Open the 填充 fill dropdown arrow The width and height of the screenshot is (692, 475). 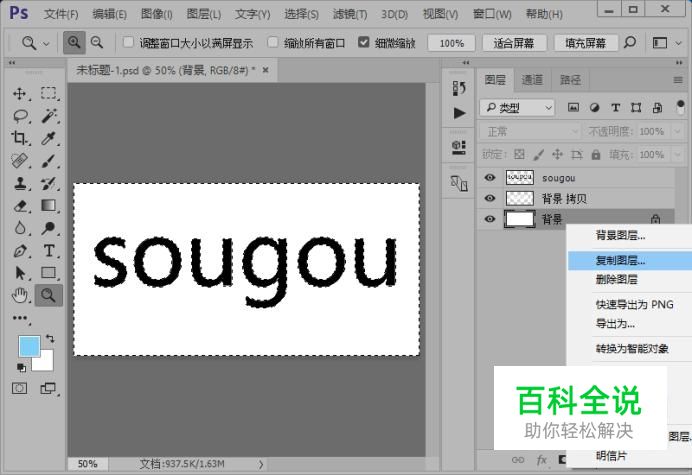point(677,155)
